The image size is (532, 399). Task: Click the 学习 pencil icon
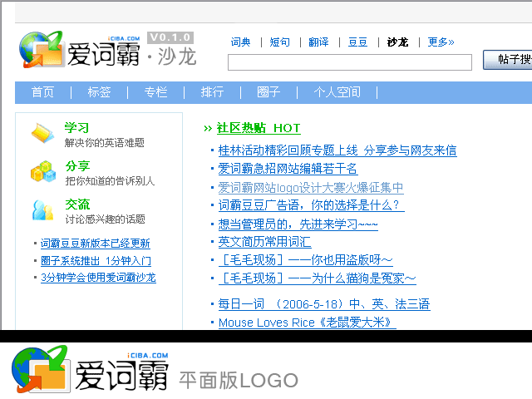42,133
